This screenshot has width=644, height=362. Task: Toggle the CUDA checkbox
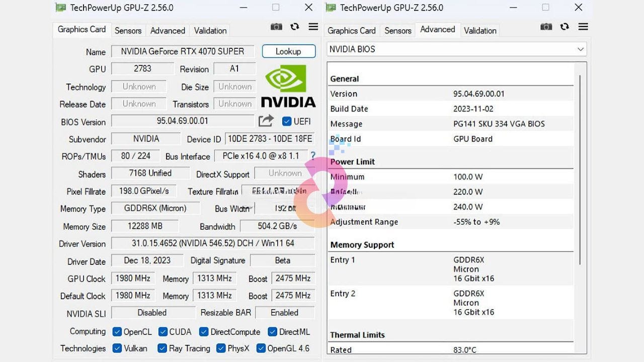pyautogui.click(x=163, y=332)
